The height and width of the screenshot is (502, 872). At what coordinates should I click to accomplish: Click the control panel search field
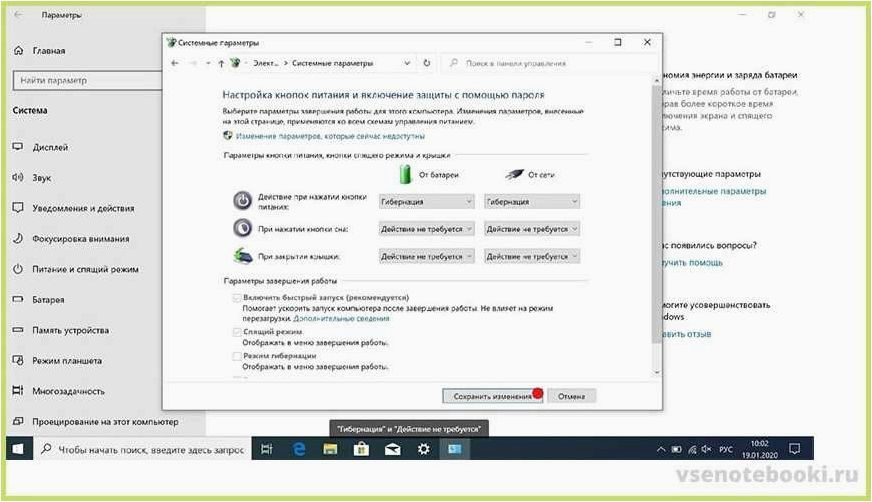(x=549, y=63)
